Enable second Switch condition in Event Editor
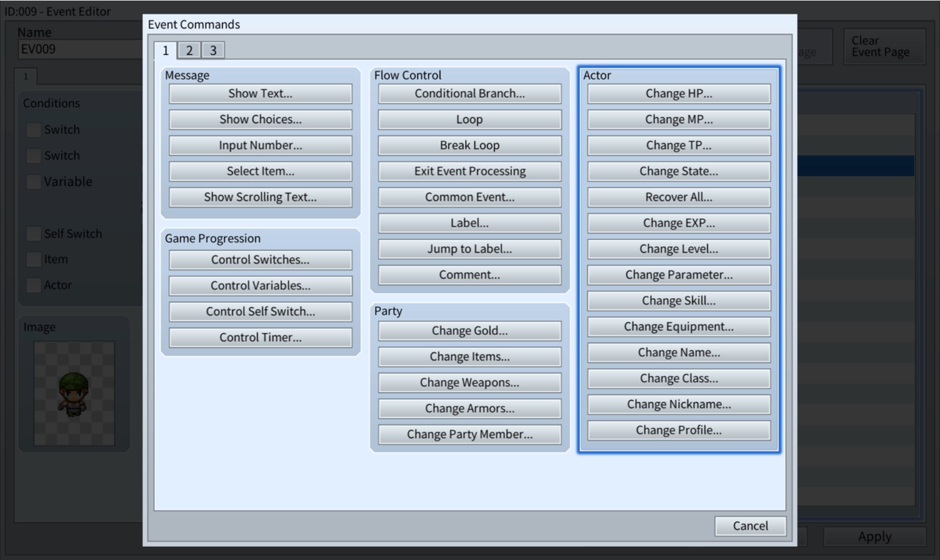Image resolution: width=940 pixels, height=560 pixels. tap(34, 156)
